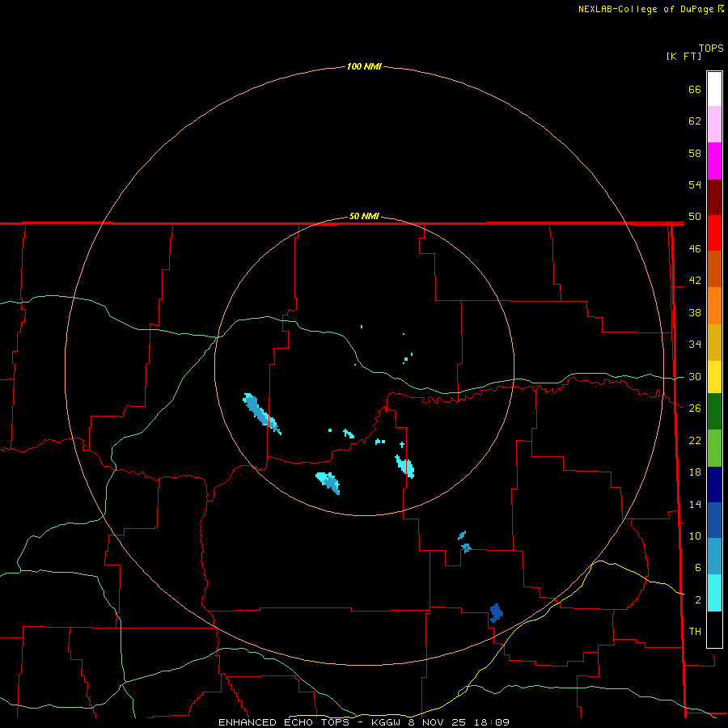728x728 pixels.
Task: Click the ENHANCED ECHO TOPS product title
Action: coord(286,722)
